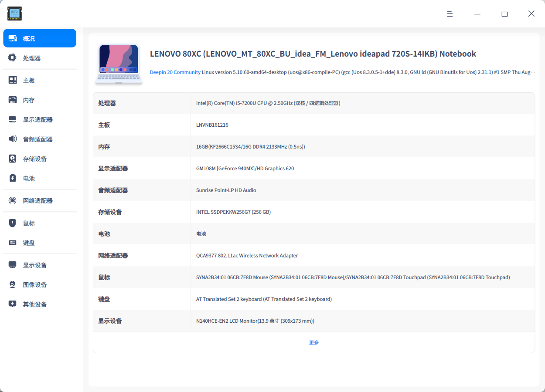
Task: Open 键盘 sidebar label
Action: click(29, 243)
